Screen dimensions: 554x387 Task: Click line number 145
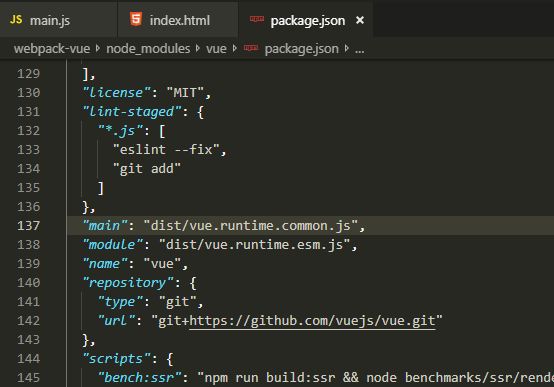[x=29, y=378]
